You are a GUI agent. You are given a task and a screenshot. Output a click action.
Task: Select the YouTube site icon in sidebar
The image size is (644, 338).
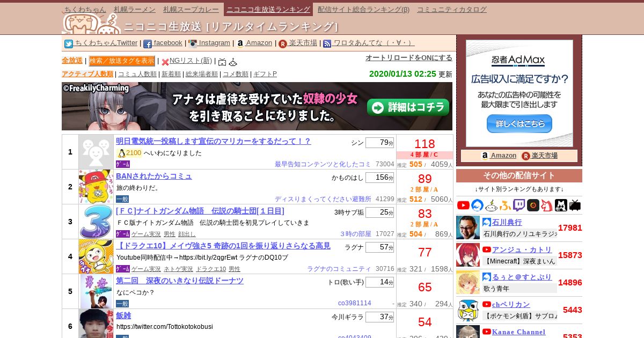coord(463,205)
